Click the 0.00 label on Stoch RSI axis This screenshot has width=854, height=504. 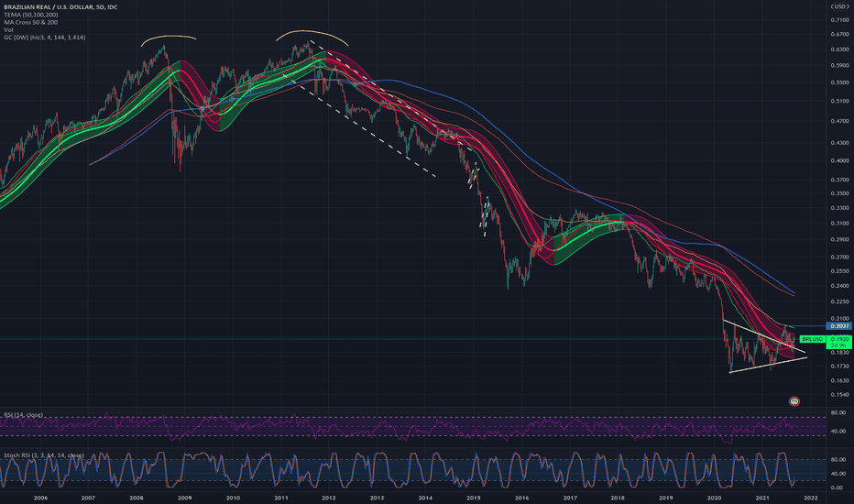[836, 488]
